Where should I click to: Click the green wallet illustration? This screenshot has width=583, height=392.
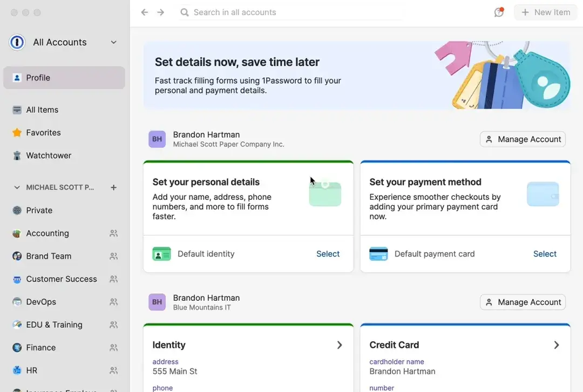click(325, 193)
